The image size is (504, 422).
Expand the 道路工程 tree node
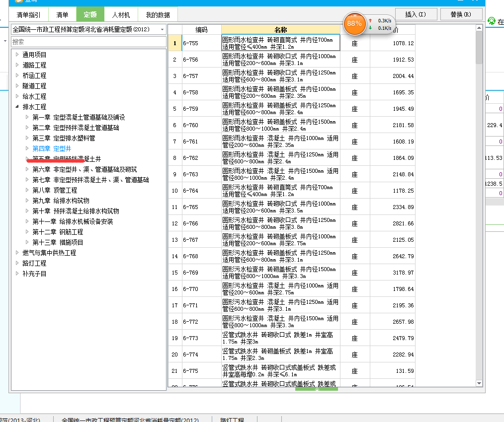pos(17,65)
